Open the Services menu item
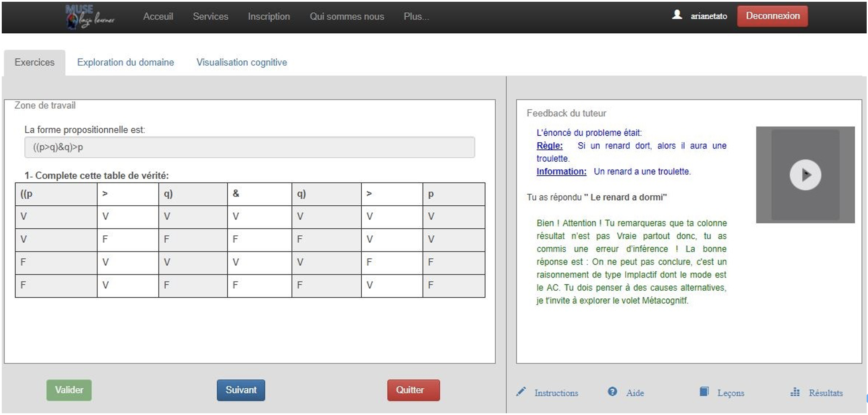The width and height of the screenshot is (868, 415). [210, 16]
